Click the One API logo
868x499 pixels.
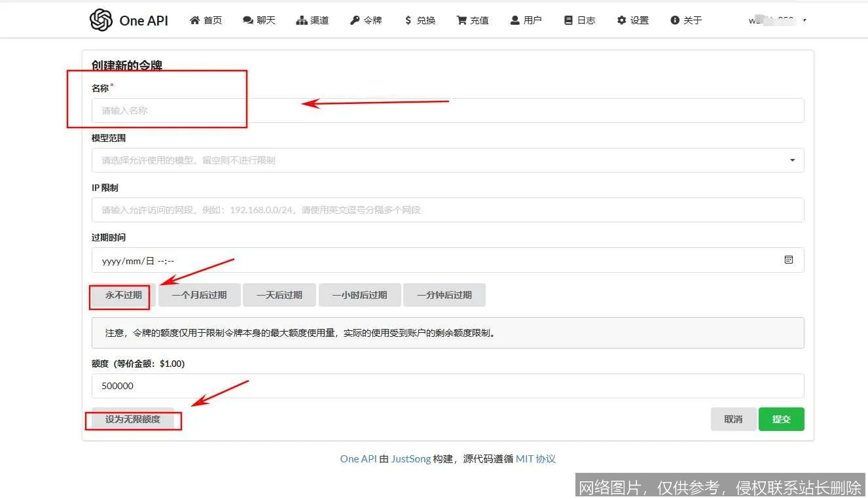(128, 20)
